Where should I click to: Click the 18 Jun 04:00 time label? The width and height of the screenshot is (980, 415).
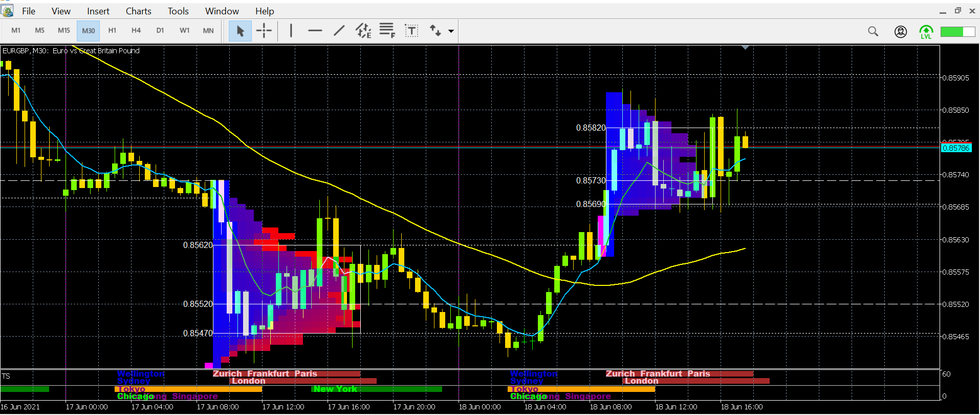(545, 407)
